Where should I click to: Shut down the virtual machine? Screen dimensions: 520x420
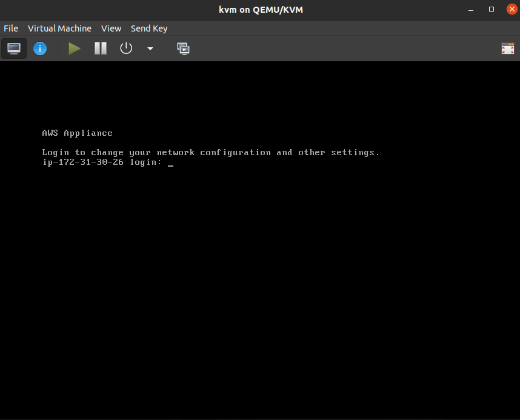126,48
